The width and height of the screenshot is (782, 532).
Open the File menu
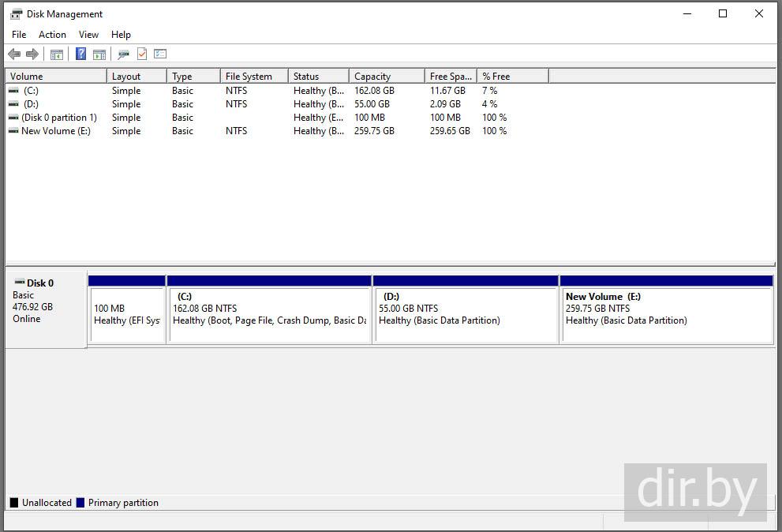point(19,35)
